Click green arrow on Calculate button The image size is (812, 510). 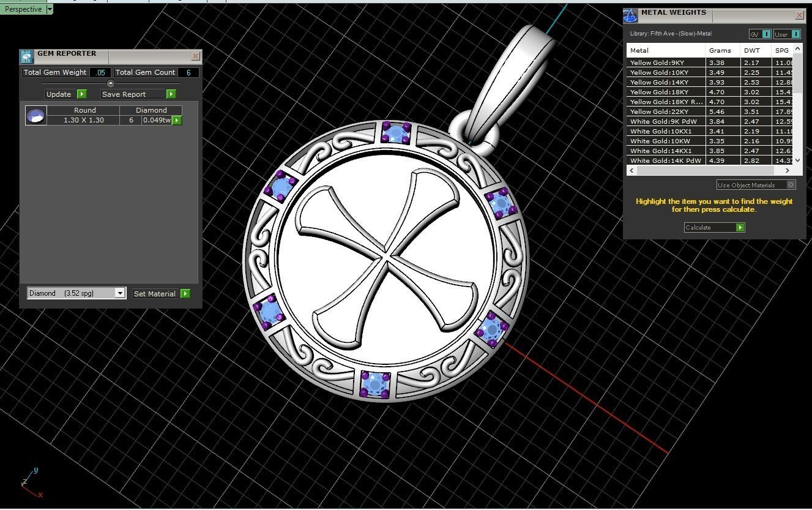tap(740, 228)
